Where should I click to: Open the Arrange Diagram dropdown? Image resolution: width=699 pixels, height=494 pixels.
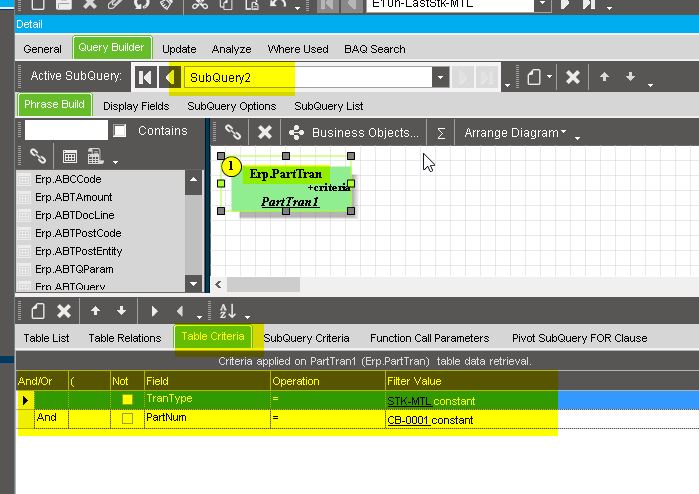tap(515, 132)
